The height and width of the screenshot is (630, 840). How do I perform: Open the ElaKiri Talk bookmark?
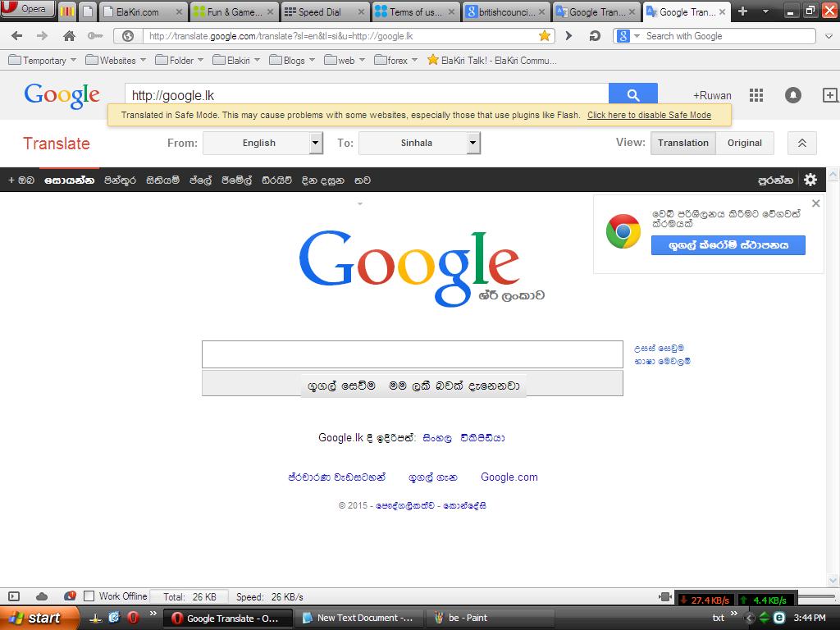492,60
